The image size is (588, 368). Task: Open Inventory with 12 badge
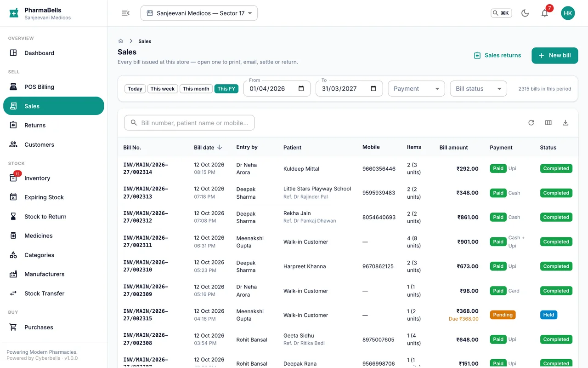[x=54, y=178]
